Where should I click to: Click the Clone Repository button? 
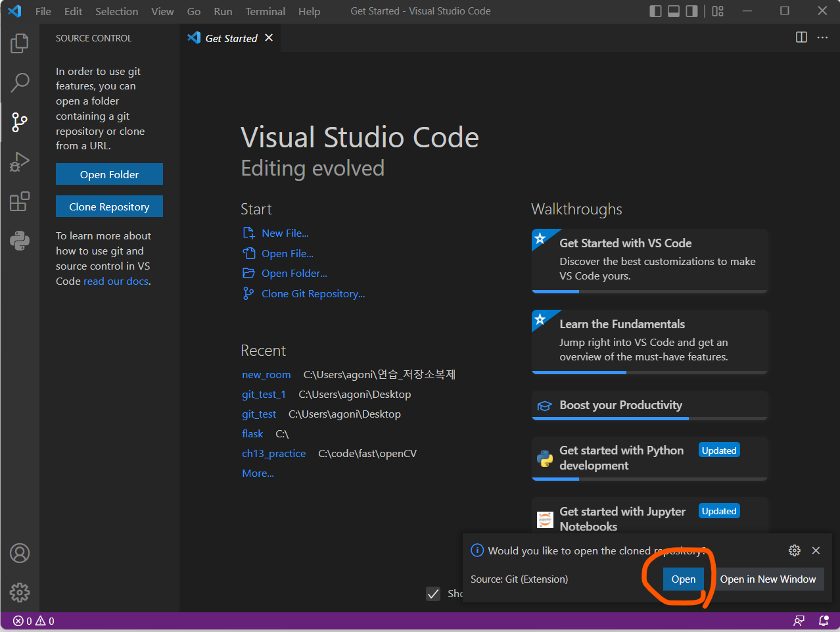tap(109, 207)
